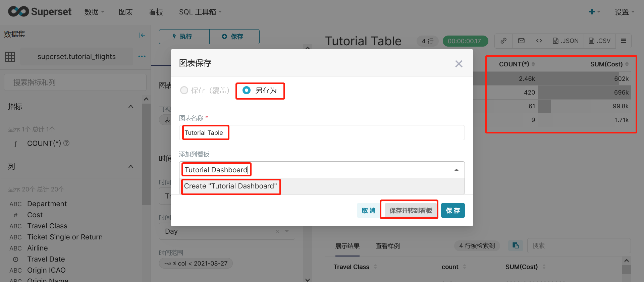Sort by COUNT(*) column header arrows

[x=533, y=64]
